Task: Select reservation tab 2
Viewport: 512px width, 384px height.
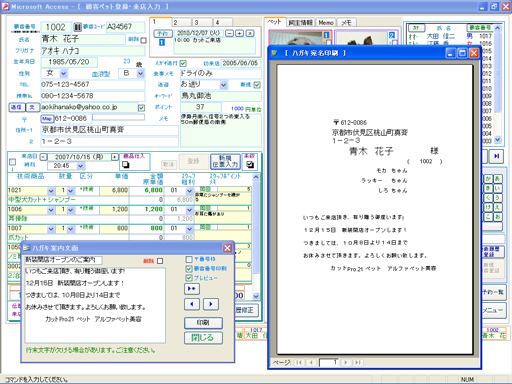Action: pos(181,23)
